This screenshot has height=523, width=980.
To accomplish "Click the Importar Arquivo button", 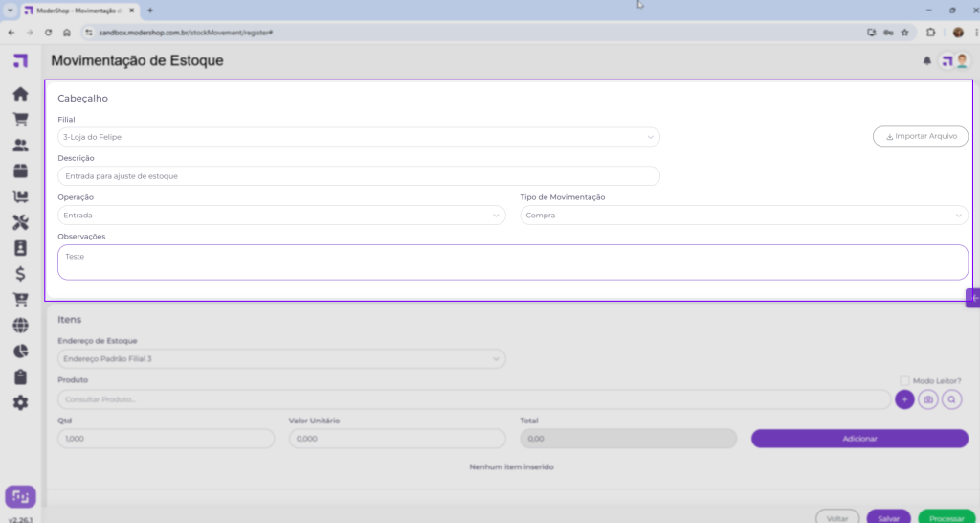I will (x=920, y=136).
